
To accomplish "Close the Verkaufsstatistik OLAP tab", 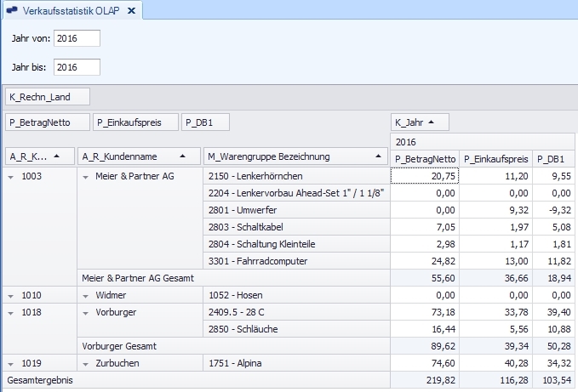I will pos(131,11).
